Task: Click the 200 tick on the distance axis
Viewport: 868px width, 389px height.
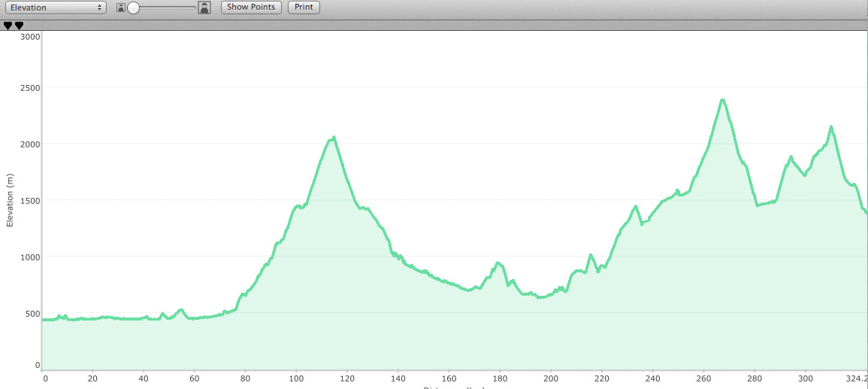Action: (551, 379)
